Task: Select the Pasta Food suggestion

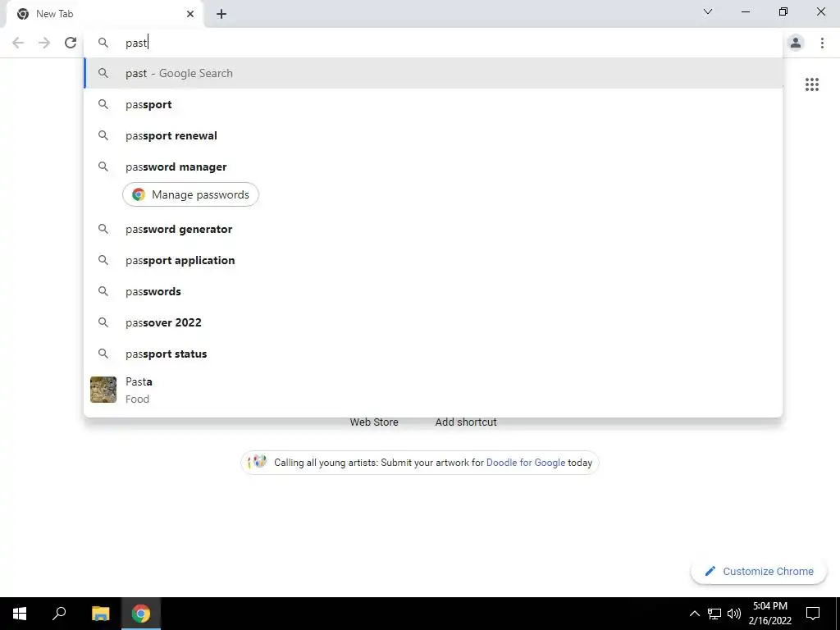Action: click(x=433, y=390)
